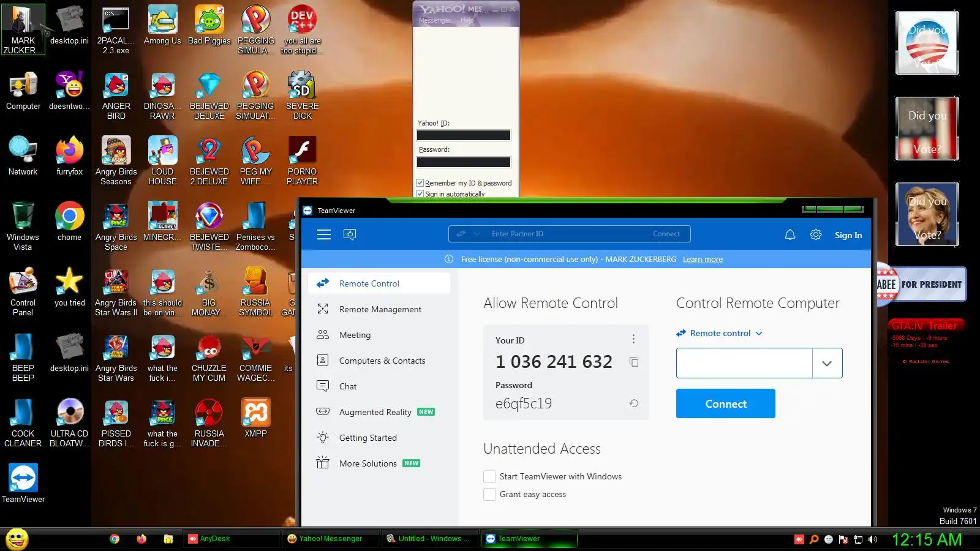Follow the 'Learn more' license link
980x551 pixels.
pos(703,260)
